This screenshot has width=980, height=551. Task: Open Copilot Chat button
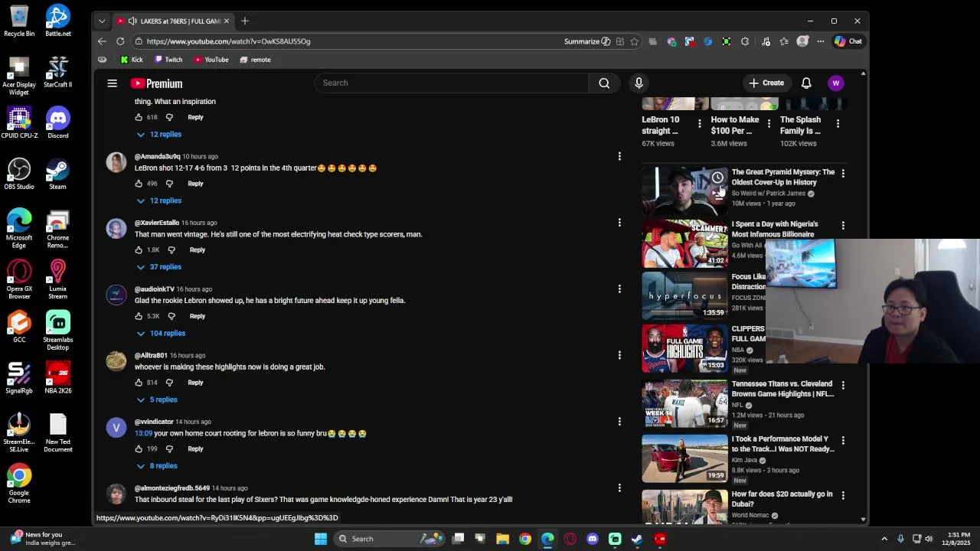click(848, 41)
